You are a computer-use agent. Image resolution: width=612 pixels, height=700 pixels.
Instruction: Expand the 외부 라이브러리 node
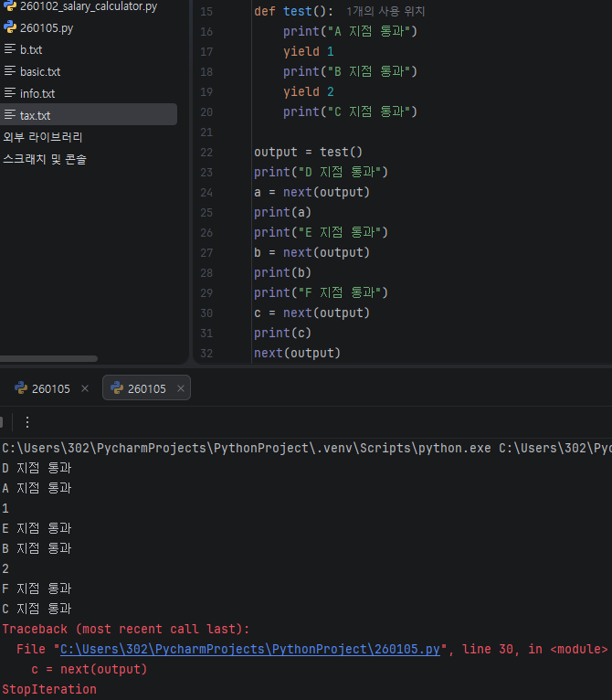43,137
